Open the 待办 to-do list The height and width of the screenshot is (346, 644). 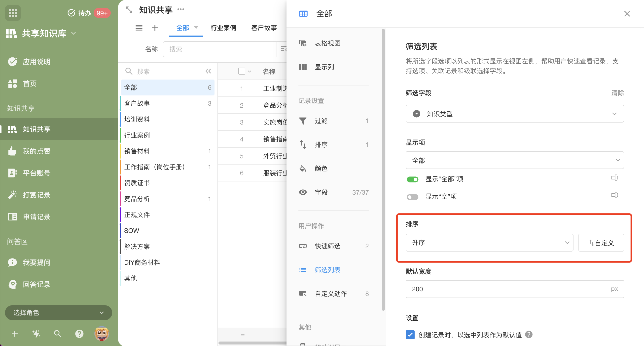(79, 13)
